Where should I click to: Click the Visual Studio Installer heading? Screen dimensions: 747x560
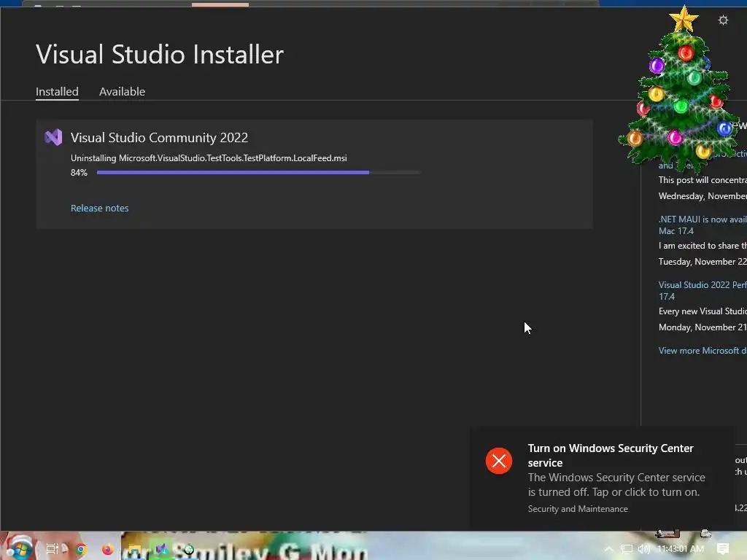pyautogui.click(x=160, y=54)
